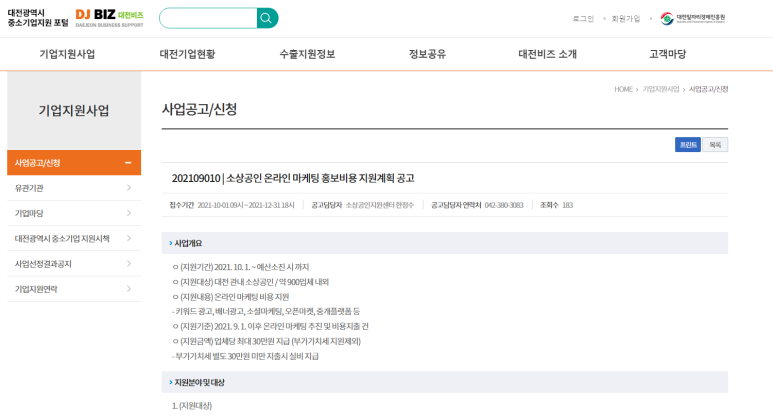The image size is (773, 415).
Task: Click 기업지원사업 breadcrumb link
Action: [661, 89]
